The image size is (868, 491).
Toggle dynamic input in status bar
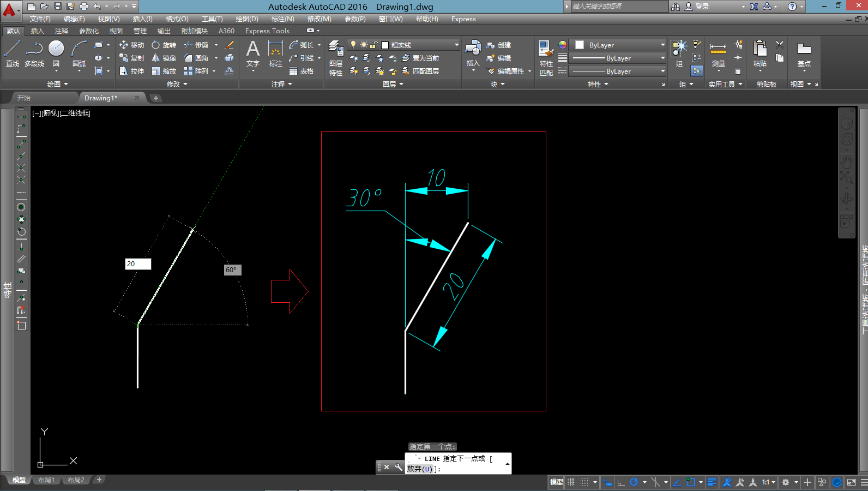point(607,482)
